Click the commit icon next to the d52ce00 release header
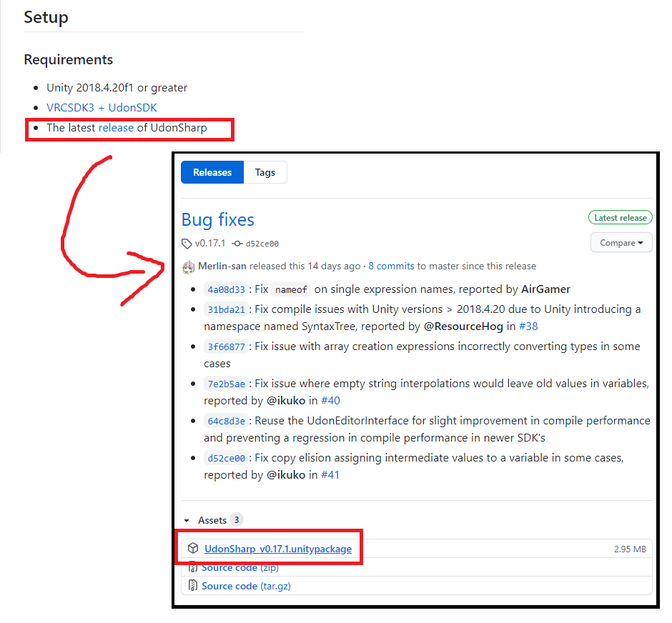 coord(237,243)
